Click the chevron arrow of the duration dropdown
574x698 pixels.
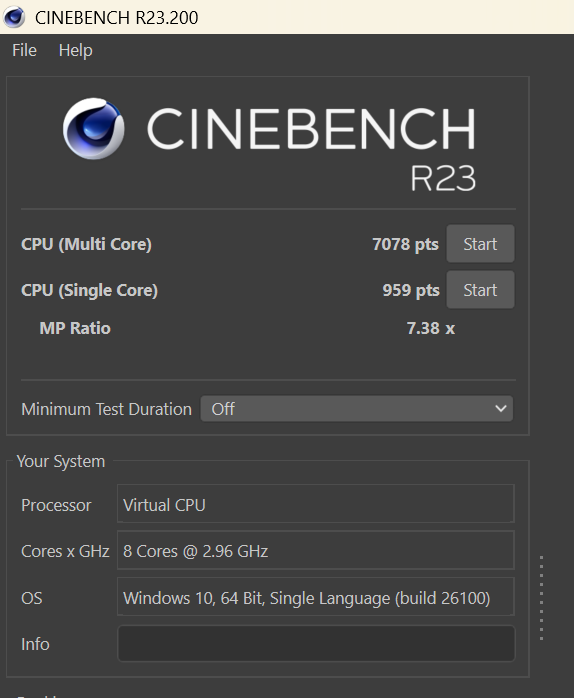click(x=501, y=408)
